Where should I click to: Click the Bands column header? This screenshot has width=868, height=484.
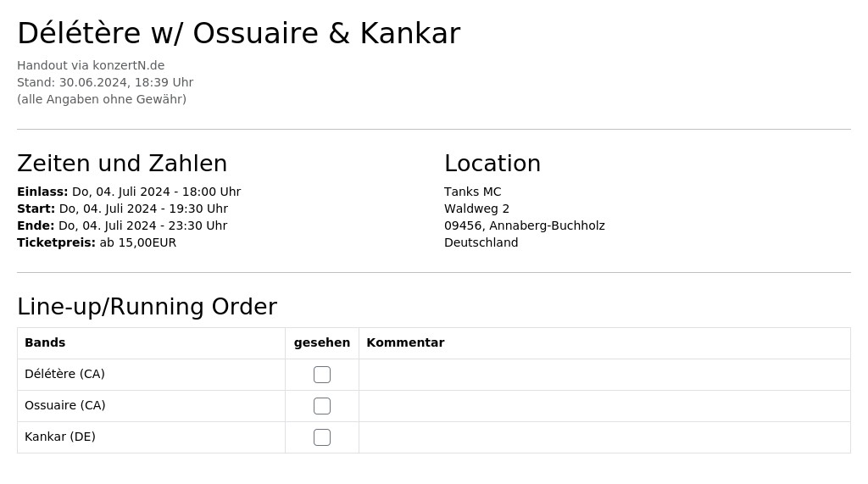pyautogui.click(x=45, y=342)
